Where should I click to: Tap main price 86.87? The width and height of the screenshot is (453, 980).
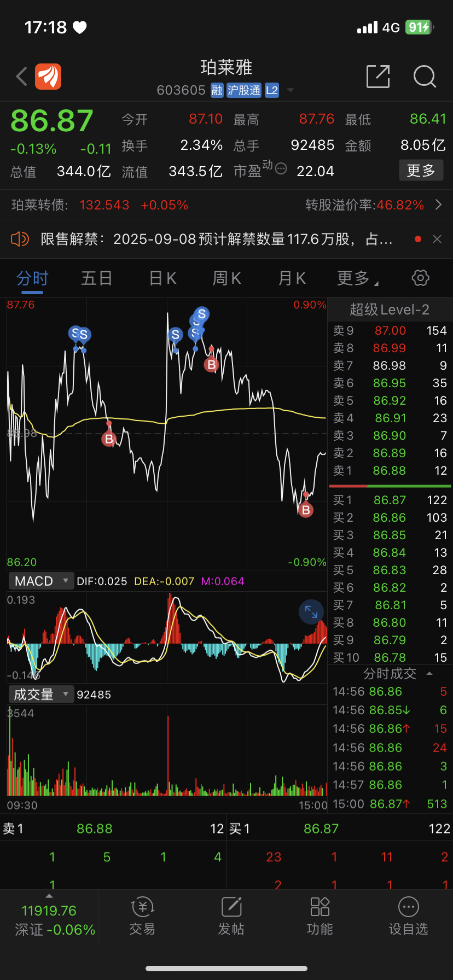pos(52,121)
